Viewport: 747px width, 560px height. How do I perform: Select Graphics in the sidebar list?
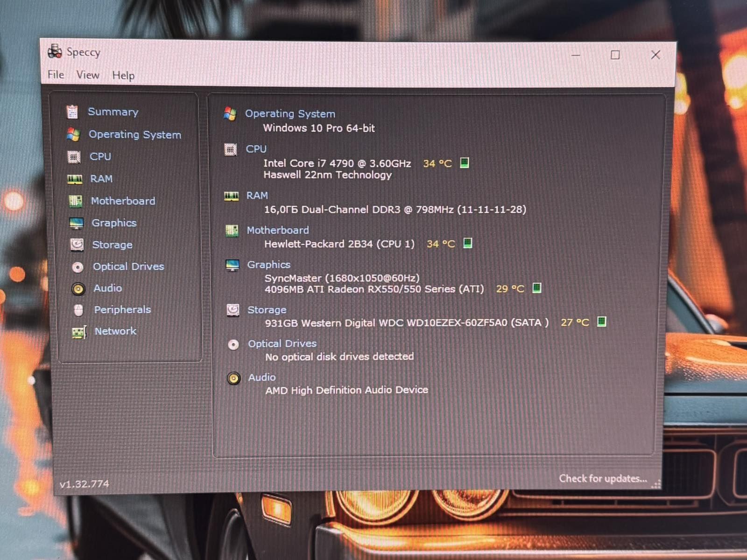point(114,223)
